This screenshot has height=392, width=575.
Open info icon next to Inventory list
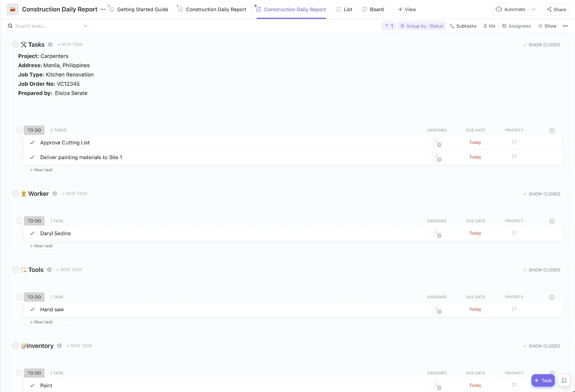[59, 346]
